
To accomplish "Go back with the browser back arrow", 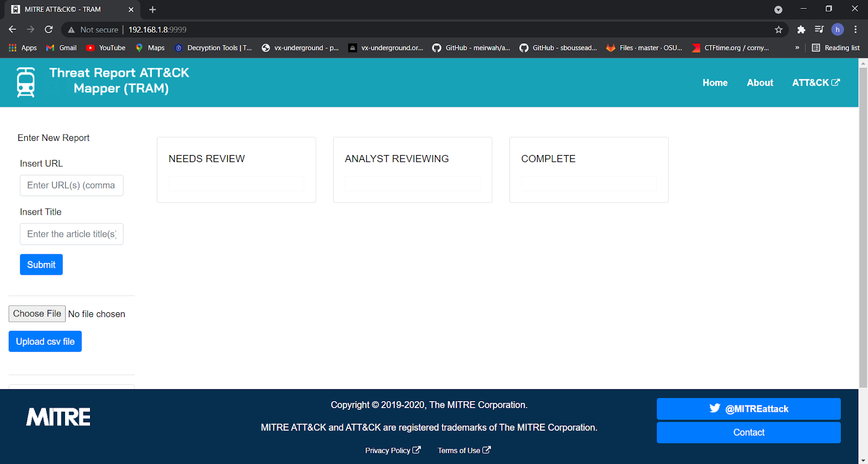I will click(12, 29).
